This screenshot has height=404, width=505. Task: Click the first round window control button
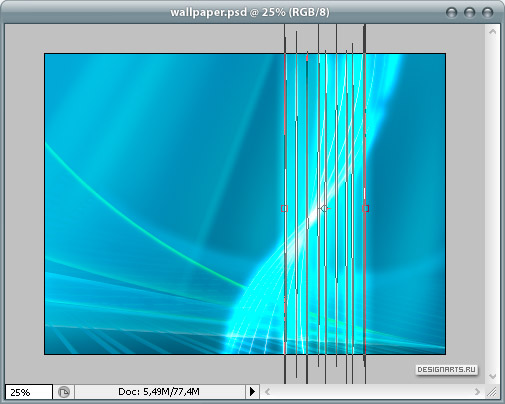pyautogui.click(x=452, y=13)
